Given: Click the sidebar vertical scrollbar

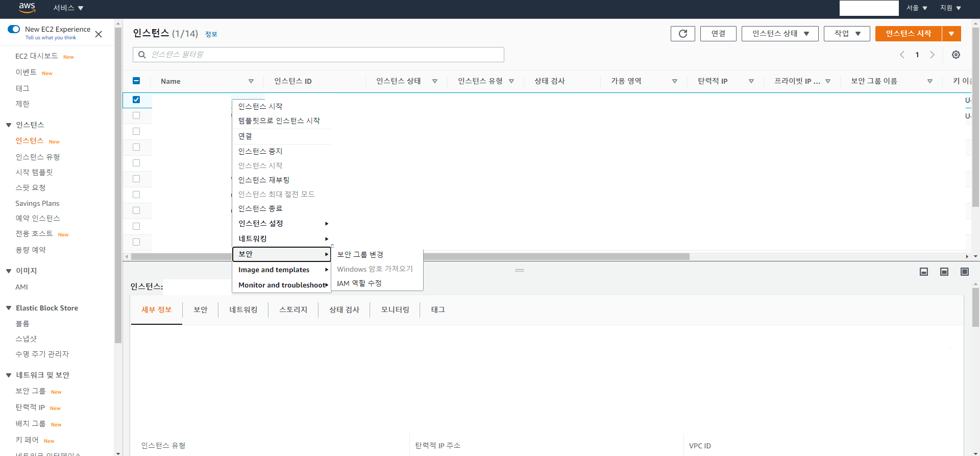Looking at the screenshot, I should coord(118,185).
